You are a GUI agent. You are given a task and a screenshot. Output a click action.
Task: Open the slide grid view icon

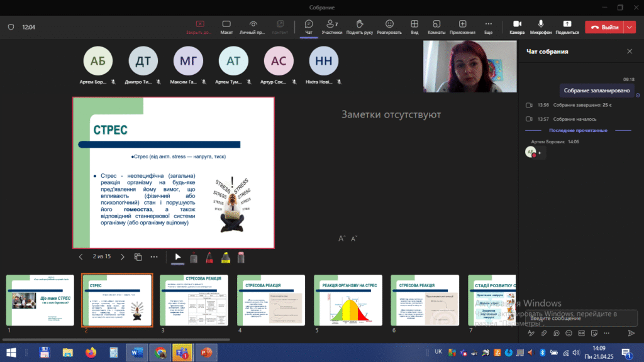click(138, 257)
